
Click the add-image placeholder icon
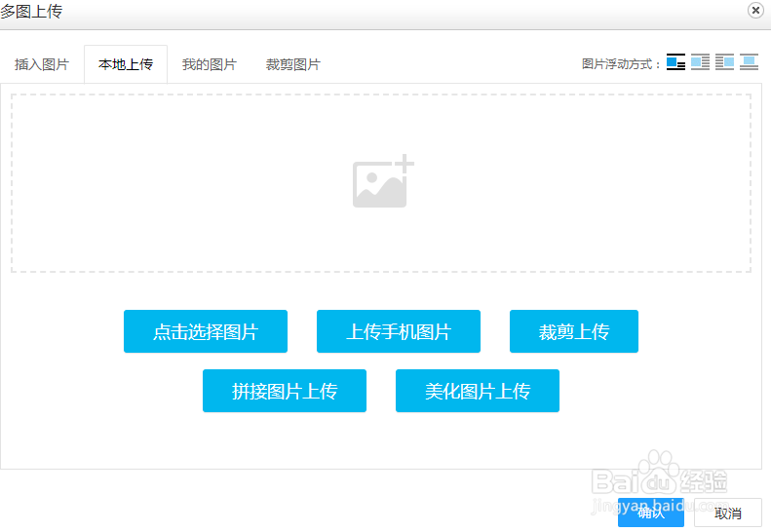click(383, 181)
